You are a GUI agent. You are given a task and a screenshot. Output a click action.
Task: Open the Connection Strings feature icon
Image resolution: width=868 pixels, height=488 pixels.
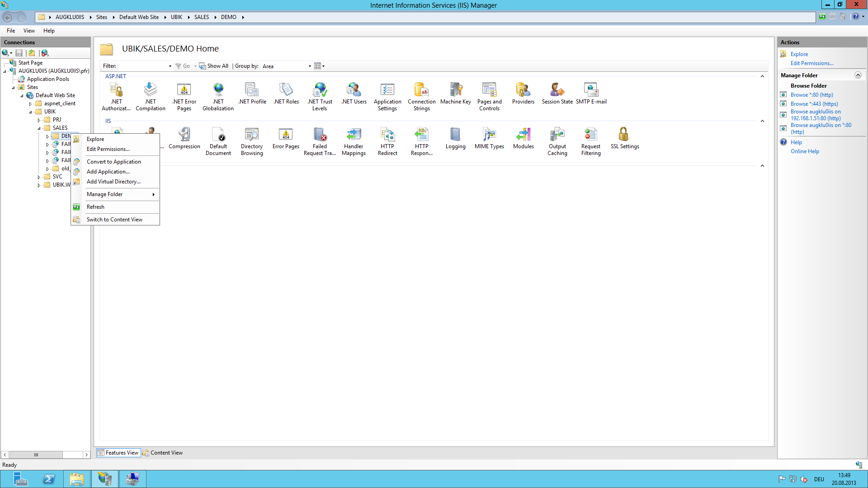421,90
